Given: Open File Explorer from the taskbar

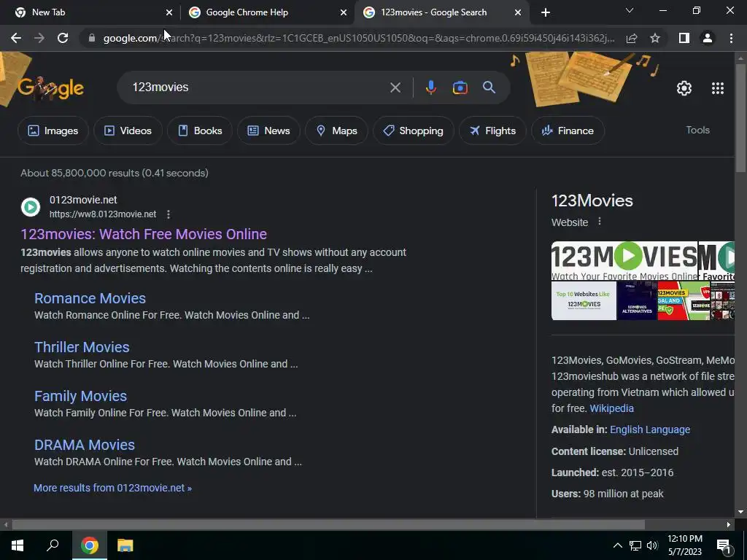Looking at the screenshot, I should [125, 545].
